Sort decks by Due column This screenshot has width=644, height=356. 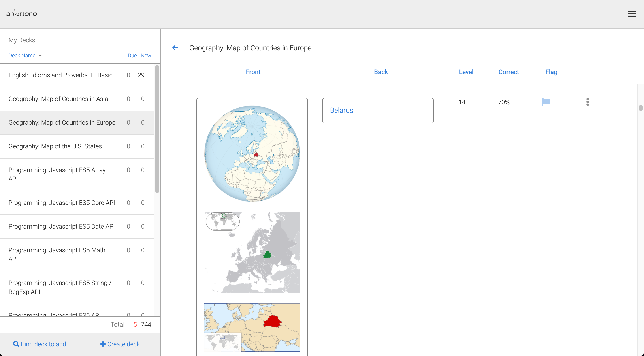[132, 56]
